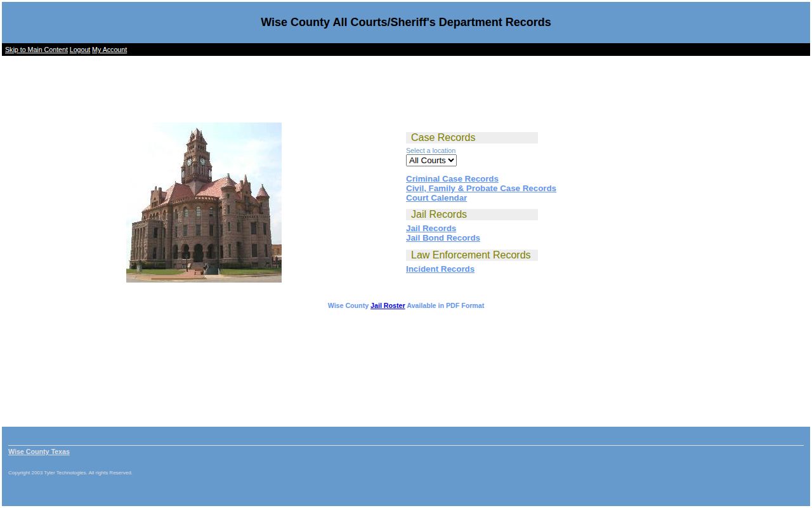Image resolution: width=812 pixels, height=508 pixels.
Task: Click the Case Records section heading
Action: click(x=472, y=138)
